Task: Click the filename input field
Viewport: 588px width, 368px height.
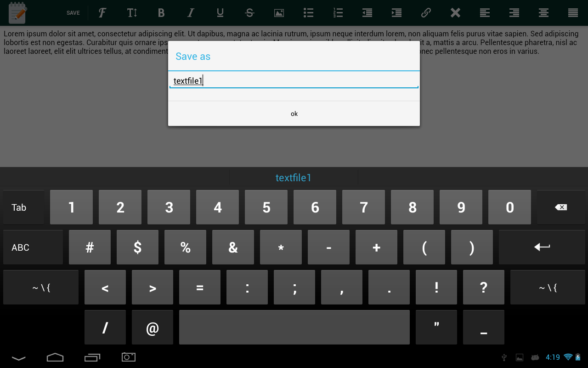Action: click(x=294, y=81)
